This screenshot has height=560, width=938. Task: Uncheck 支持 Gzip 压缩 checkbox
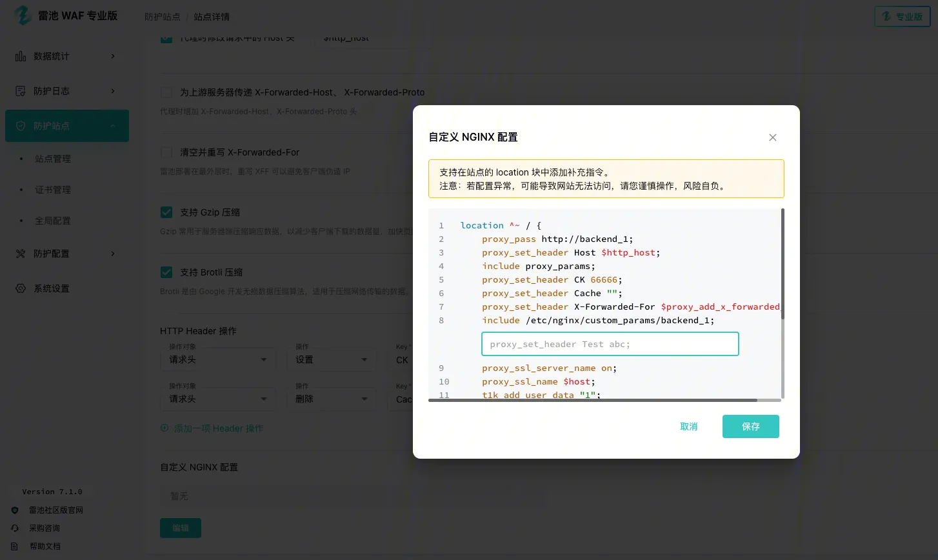[166, 212]
